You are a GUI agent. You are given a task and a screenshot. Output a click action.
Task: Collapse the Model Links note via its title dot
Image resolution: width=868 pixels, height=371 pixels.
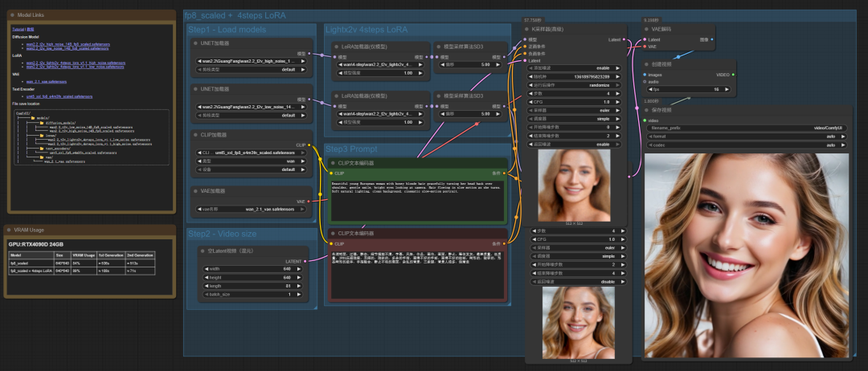click(x=14, y=15)
